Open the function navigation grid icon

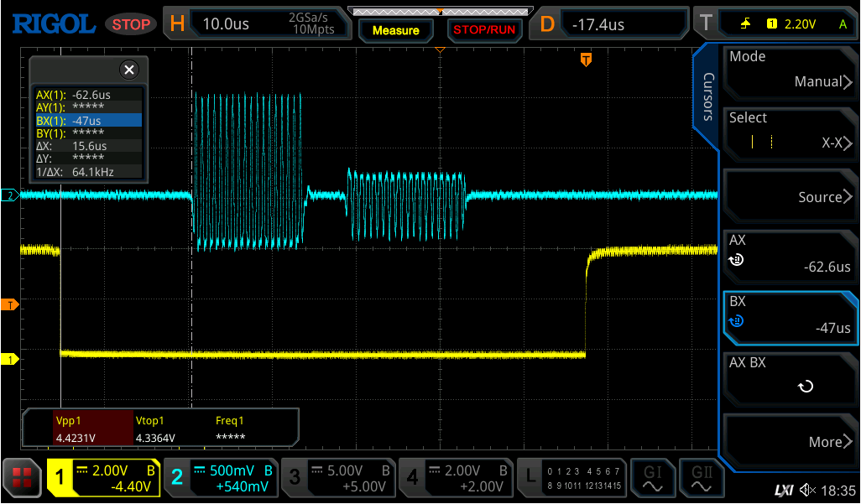(22, 478)
